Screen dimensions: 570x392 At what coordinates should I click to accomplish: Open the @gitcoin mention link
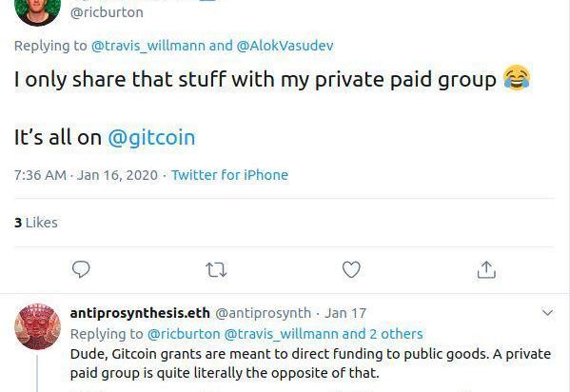151,137
